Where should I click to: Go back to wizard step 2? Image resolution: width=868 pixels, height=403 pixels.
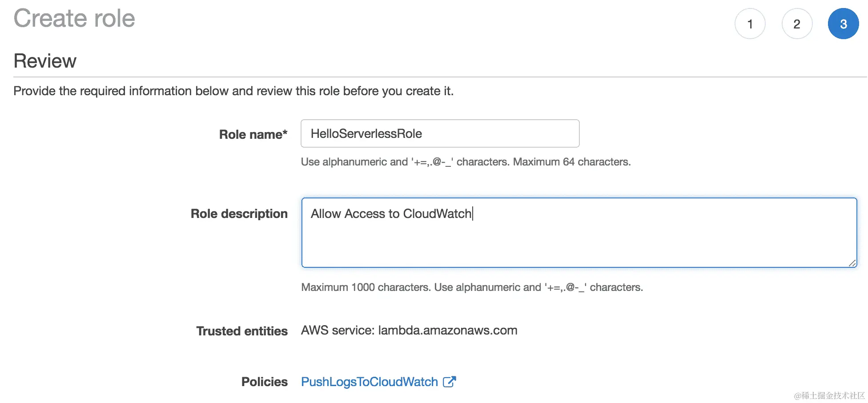point(796,24)
